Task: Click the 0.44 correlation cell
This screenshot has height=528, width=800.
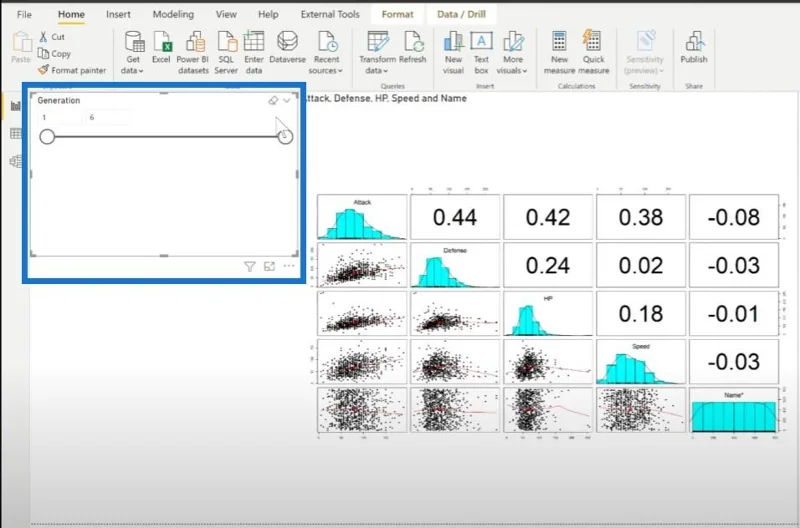Action: coord(455,217)
